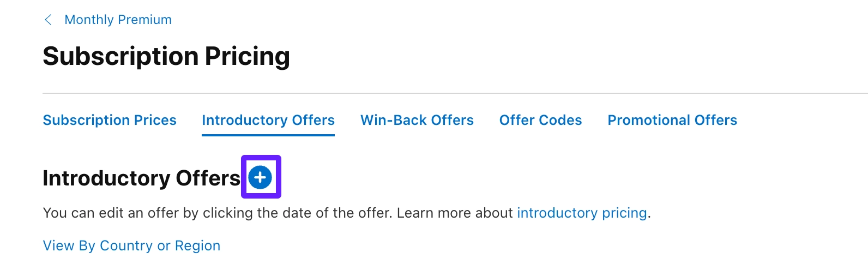868x276 pixels.
Task: View promotional offers for this subscription
Action: [672, 120]
